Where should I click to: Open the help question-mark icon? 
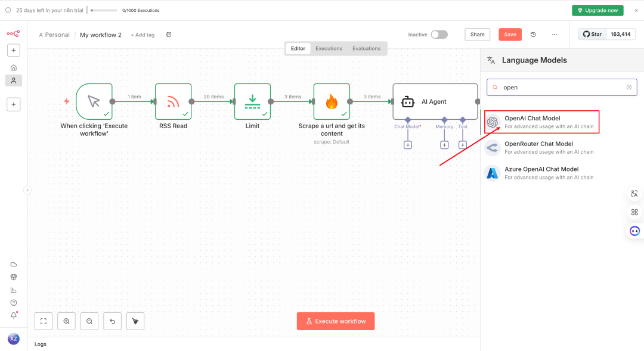click(14, 303)
